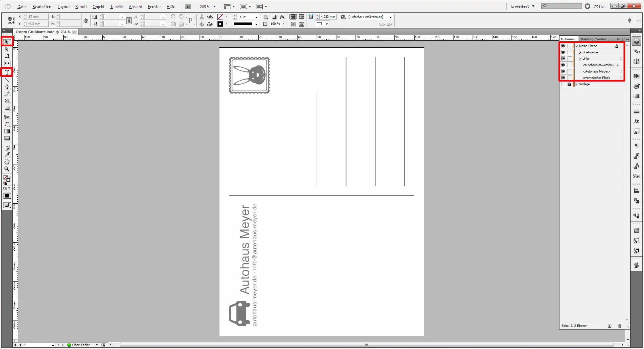Select the Type tool
Viewport: 644px width, 349px height.
[x=7, y=72]
